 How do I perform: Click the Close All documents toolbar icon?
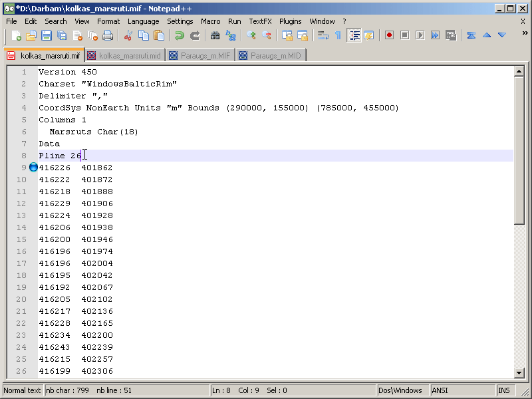[x=92, y=35]
